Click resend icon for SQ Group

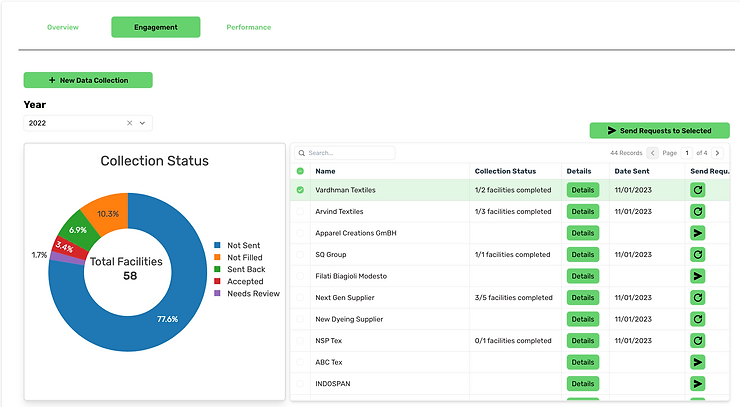coord(698,254)
